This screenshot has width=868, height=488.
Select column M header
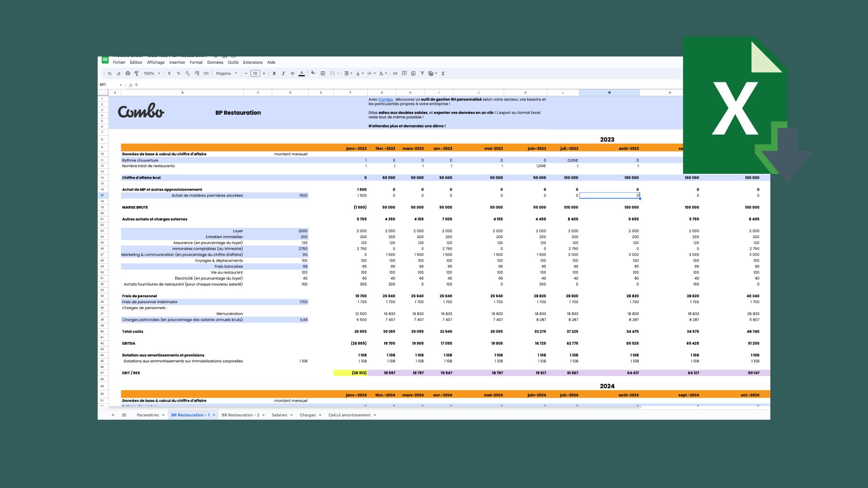(609, 93)
